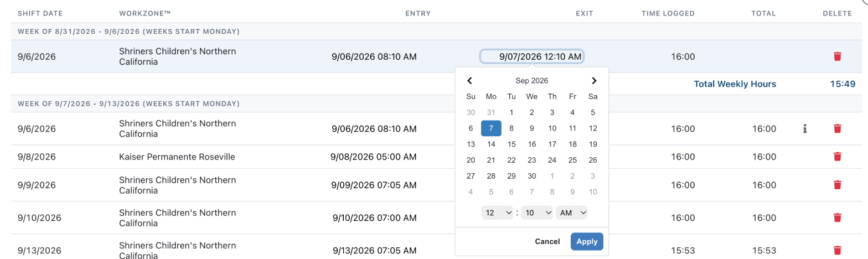Image resolution: width=868 pixels, height=259 pixels.
Task: Click the exit field 9/07/2026 12:10 AM
Action: coord(531,56)
